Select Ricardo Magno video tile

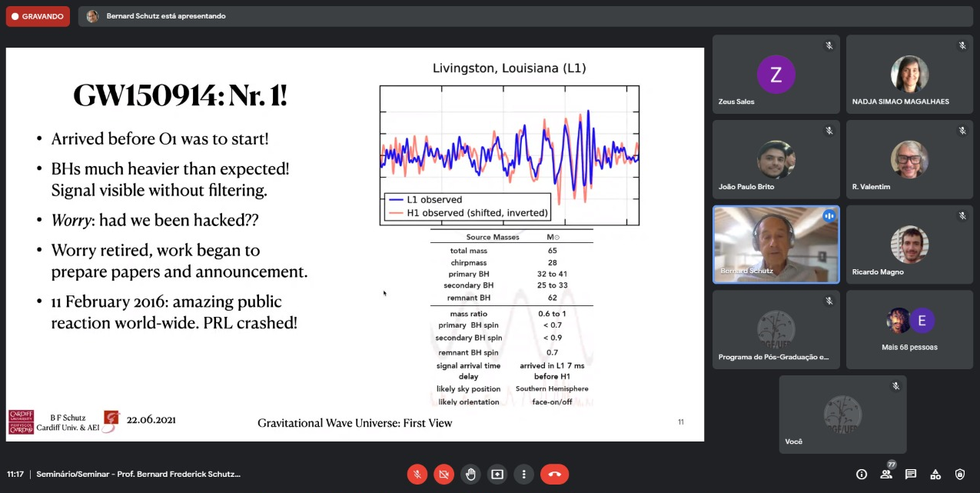pos(909,245)
